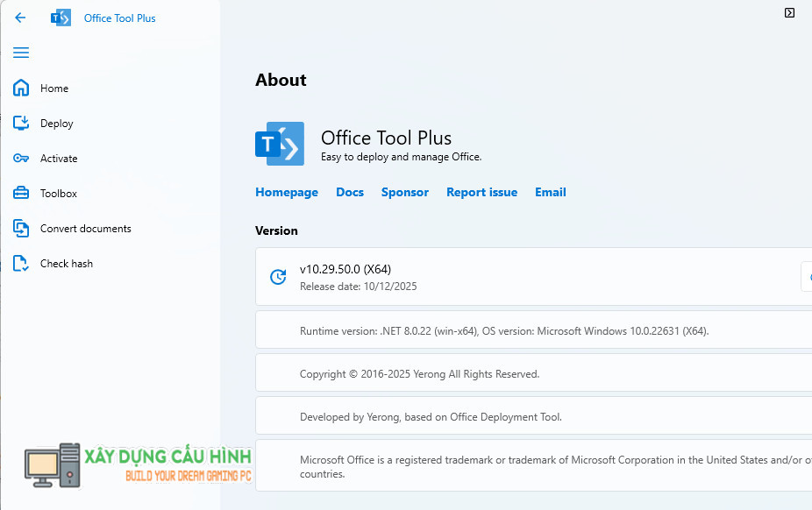This screenshot has width=812, height=510.
Task: Click the Email link
Action: (551, 192)
